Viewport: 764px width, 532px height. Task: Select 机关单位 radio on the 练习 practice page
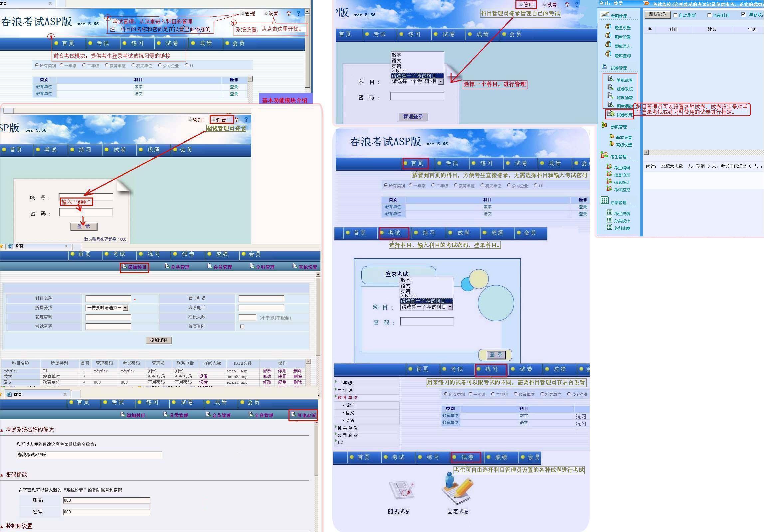point(542,394)
